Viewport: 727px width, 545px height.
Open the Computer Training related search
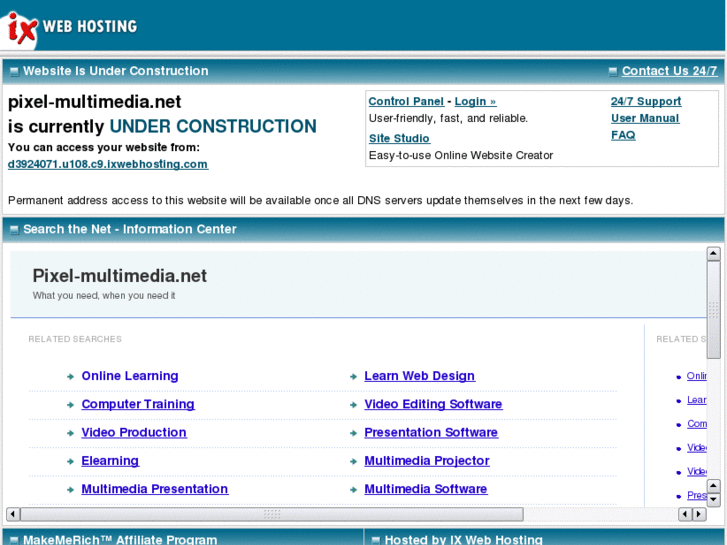point(138,404)
